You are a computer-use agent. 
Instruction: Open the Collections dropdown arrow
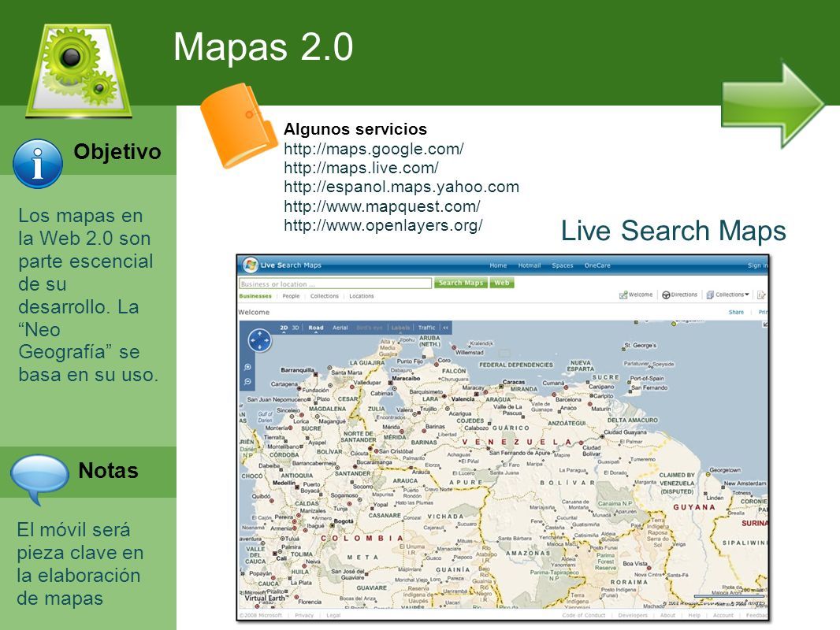pos(747,295)
